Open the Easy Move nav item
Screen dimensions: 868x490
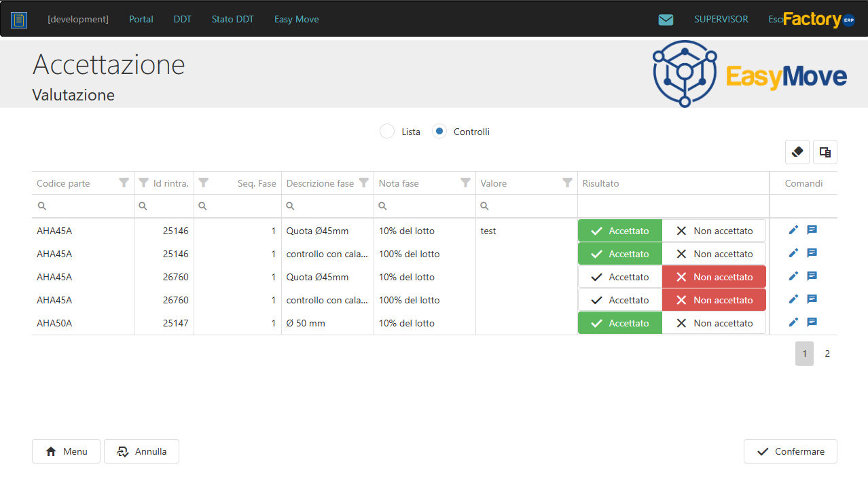coord(297,19)
